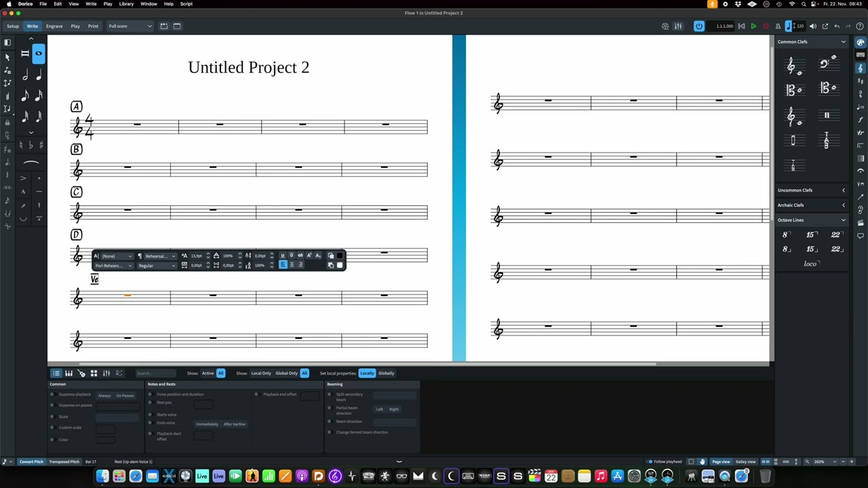Toggle the Starts voice property
868x488 pixels.
pos(151,415)
